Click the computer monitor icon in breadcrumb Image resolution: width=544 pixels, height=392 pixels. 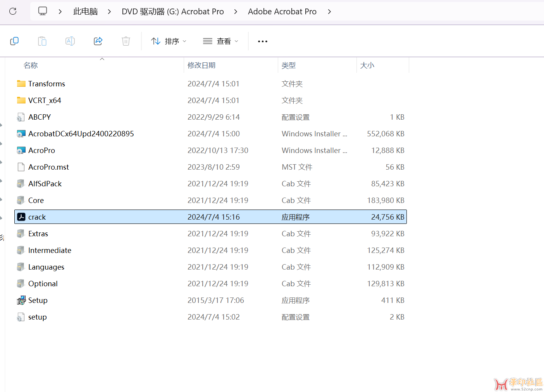[x=43, y=11]
